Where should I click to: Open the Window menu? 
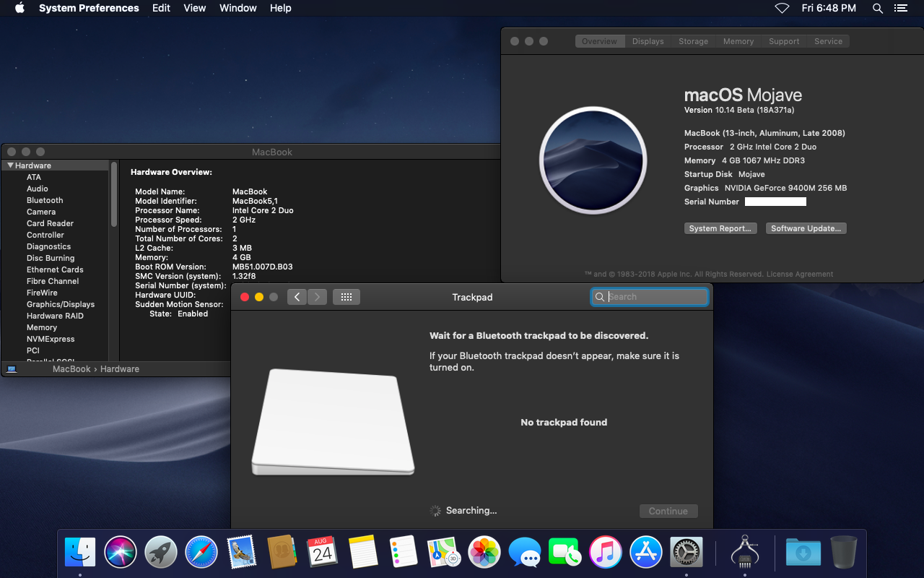(238, 8)
